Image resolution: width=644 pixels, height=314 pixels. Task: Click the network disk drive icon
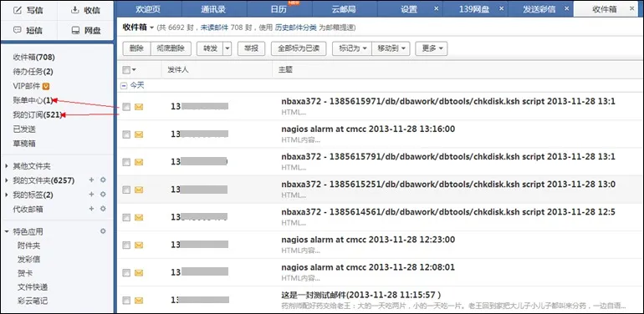point(75,30)
